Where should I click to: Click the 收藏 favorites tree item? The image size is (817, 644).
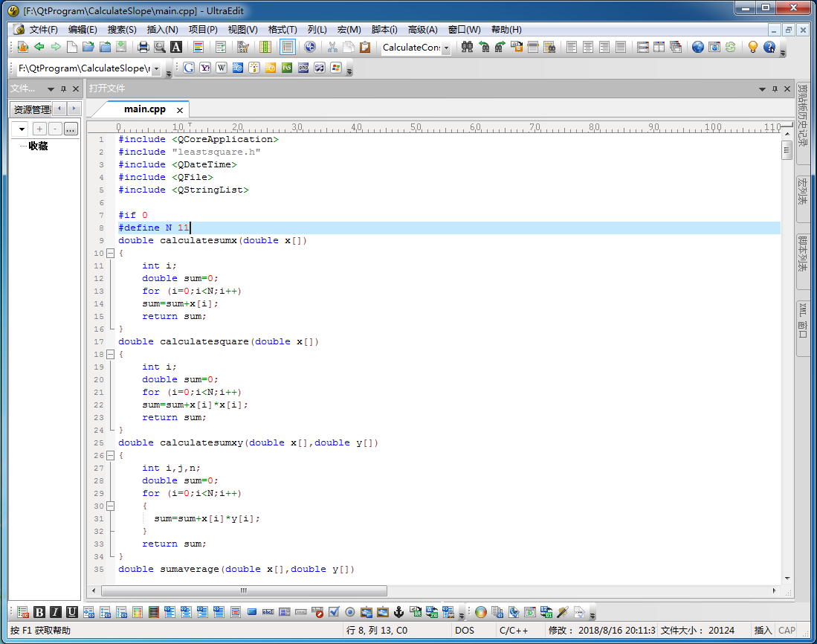38,146
